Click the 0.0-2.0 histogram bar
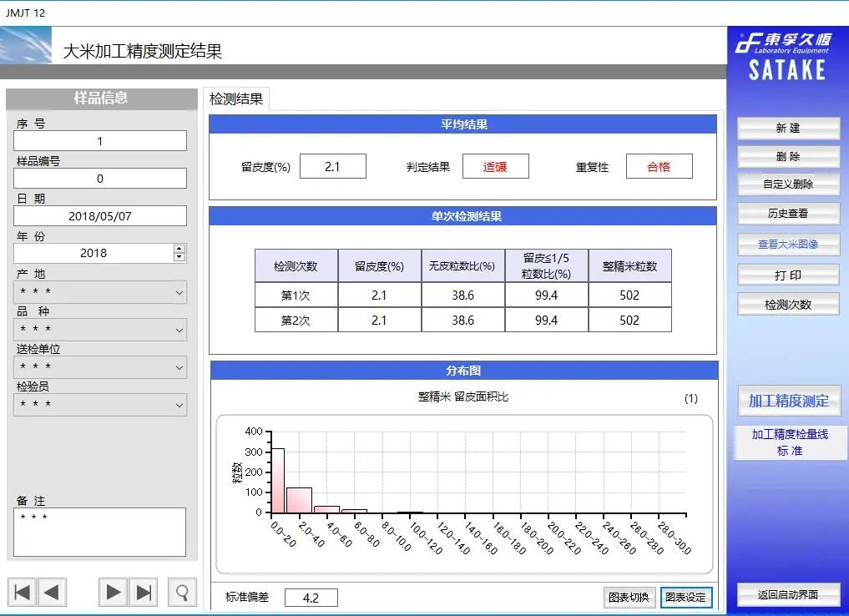 pyautogui.click(x=278, y=481)
